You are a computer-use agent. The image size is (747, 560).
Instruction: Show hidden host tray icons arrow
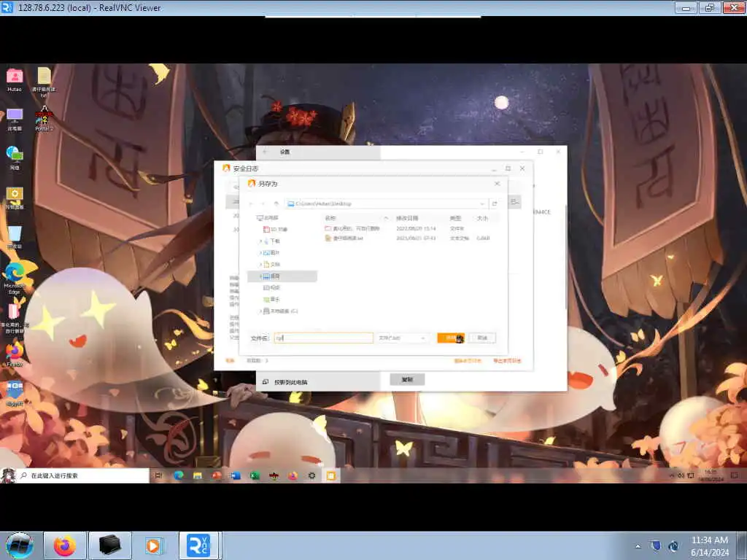[638, 546]
